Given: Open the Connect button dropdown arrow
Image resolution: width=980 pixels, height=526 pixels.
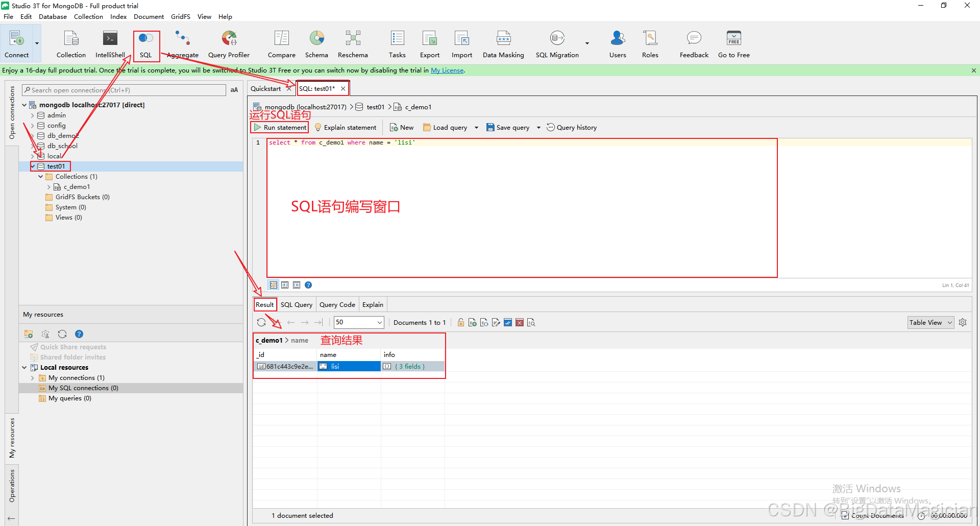Looking at the screenshot, I should coord(37,43).
